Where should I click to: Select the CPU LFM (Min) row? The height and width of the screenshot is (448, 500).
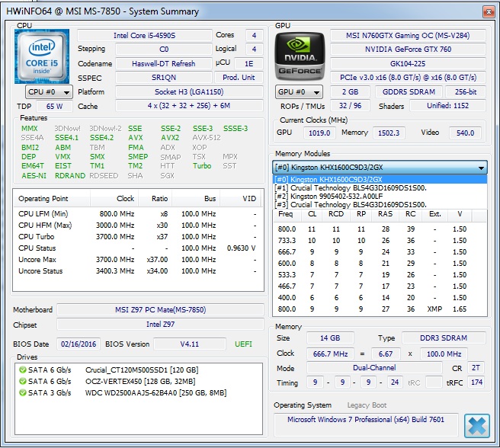137,213
